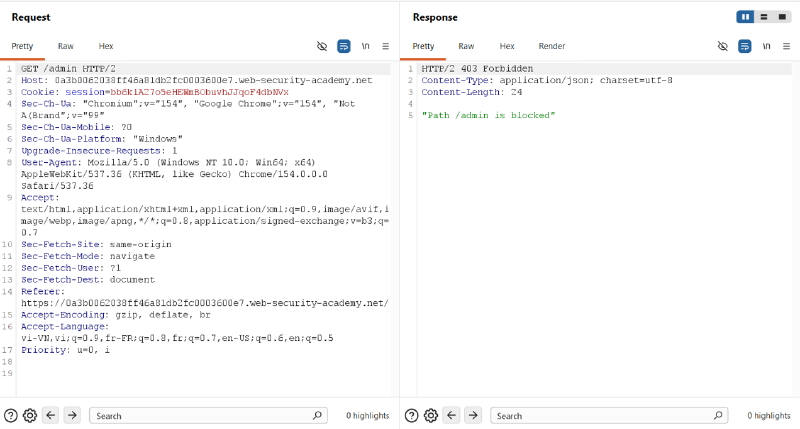
Task: Click the Request search input field
Action: pyautogui.click(x=208, y=416)
